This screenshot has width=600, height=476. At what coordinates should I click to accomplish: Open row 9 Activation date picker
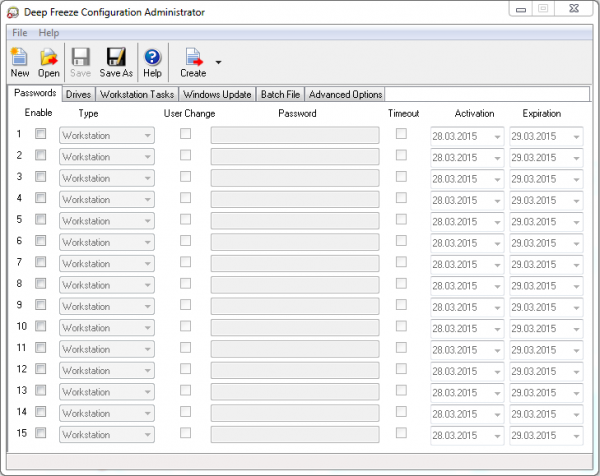pyautogui.click(x=467, y=307)
